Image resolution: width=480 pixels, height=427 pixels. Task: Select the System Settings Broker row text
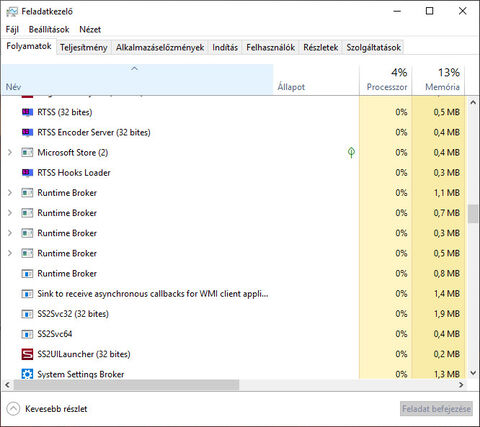coord(80,374)
